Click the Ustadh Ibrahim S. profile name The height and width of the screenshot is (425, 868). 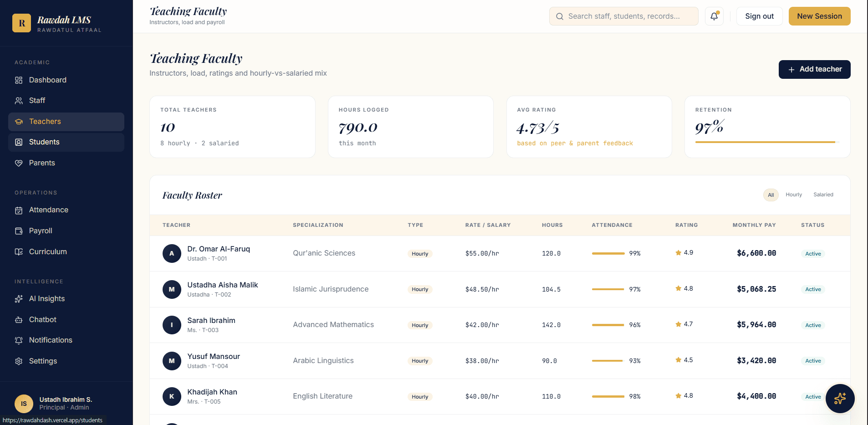click(x=66, y=399)
